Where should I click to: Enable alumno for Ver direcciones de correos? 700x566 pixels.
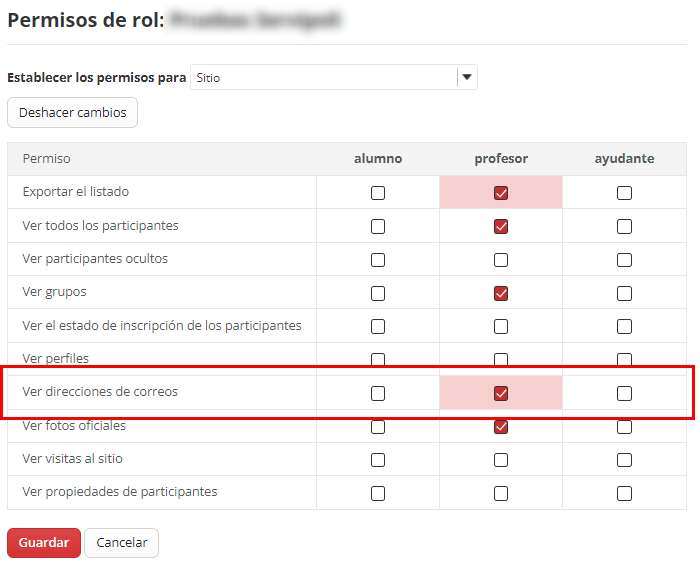point(378,393)
